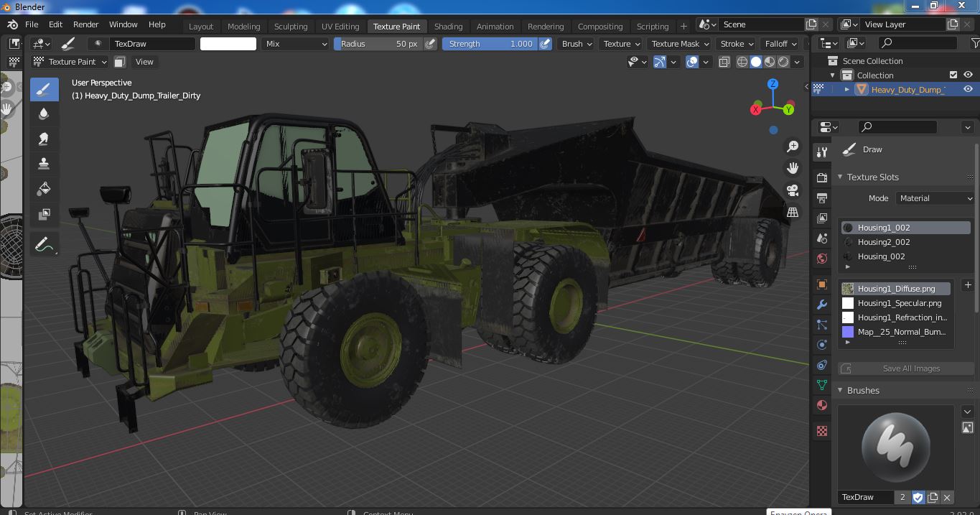Open the Brush settings popover
This screenshot has width=980, height=515.
pos(577,44)
